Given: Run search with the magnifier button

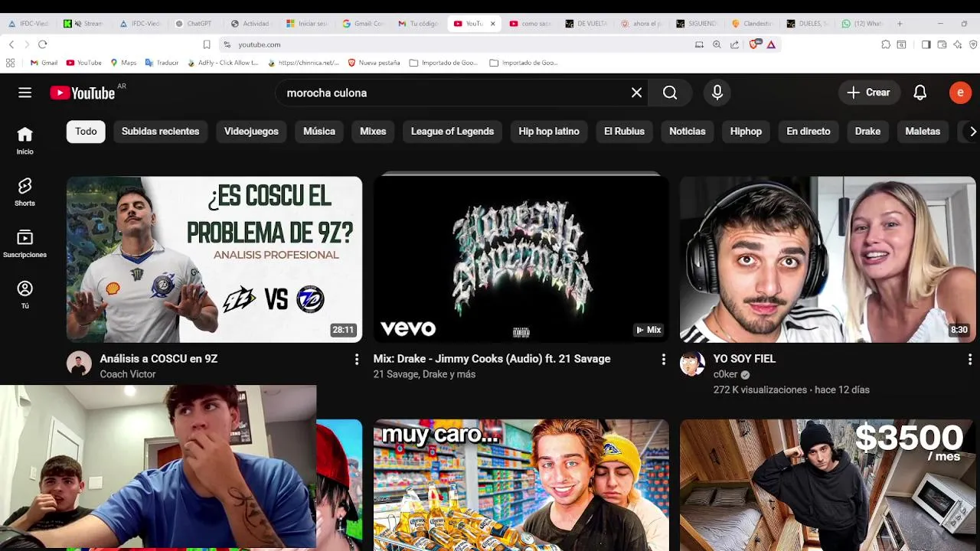Looking at the screenshot, I should click(670, 93).
